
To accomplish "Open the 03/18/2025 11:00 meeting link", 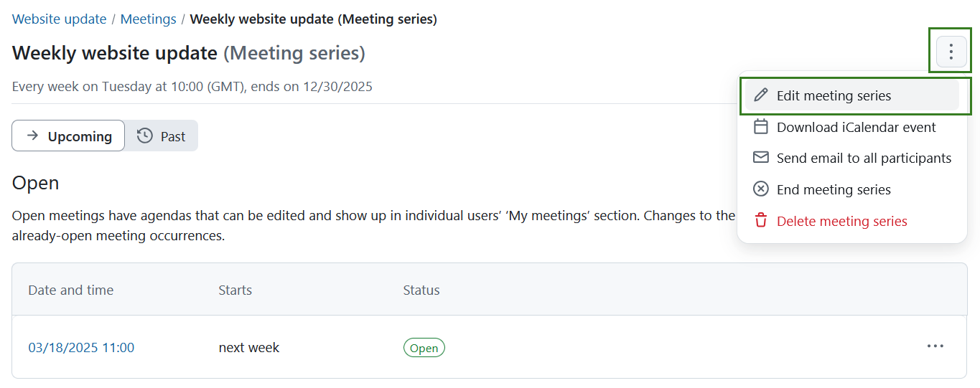I will (81, 348).
